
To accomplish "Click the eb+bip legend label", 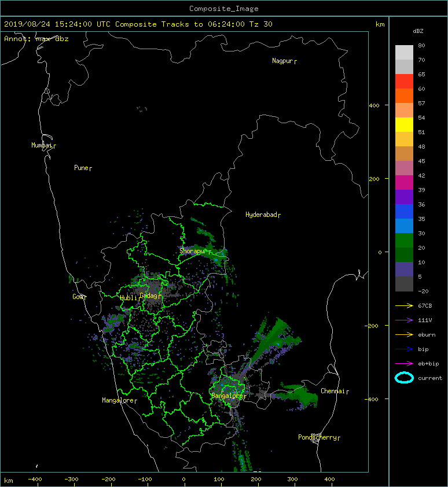I will coord(428,363).
